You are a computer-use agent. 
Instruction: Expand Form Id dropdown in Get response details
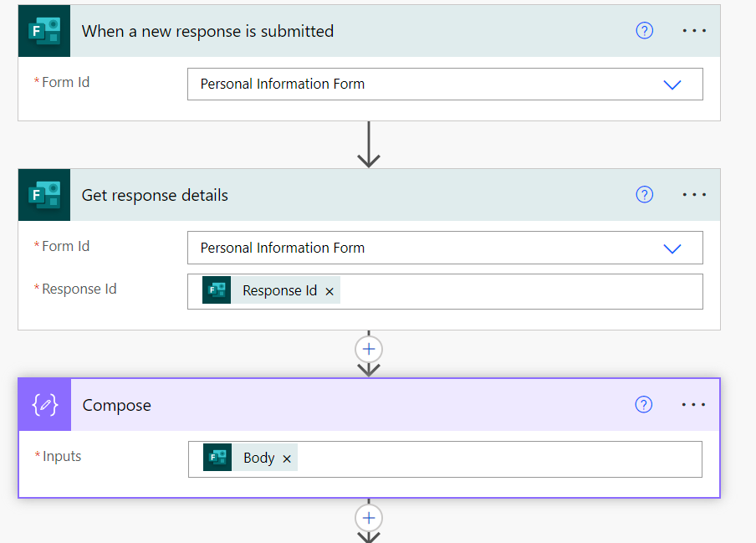(672, 248)
